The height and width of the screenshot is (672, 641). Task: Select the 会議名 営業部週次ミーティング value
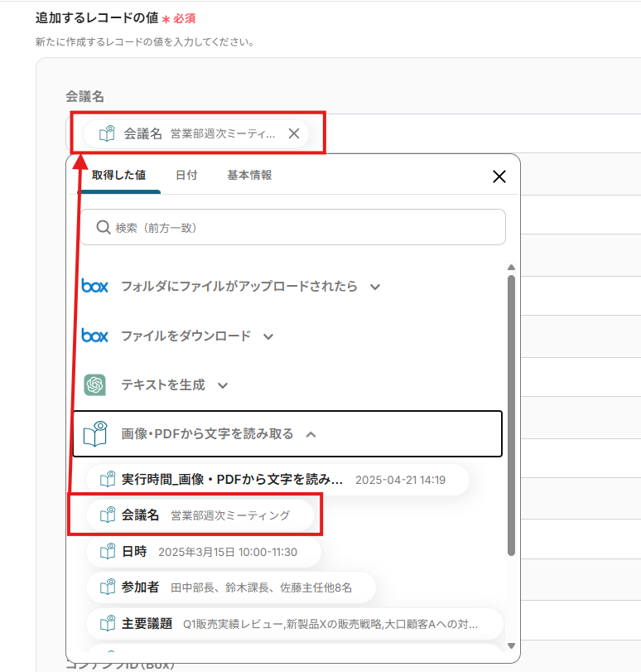(200, 515)
